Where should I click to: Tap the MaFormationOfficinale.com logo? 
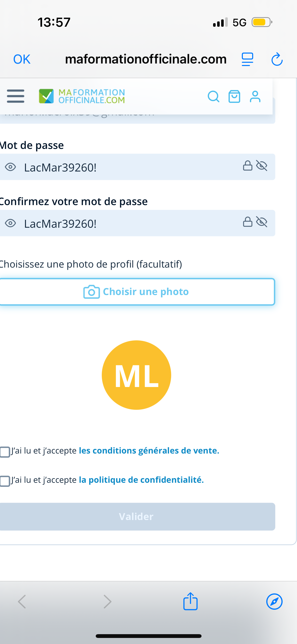[82, 96]
